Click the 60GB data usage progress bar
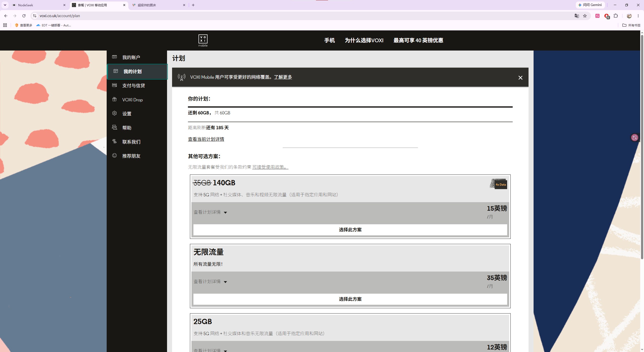 [350, 107]
